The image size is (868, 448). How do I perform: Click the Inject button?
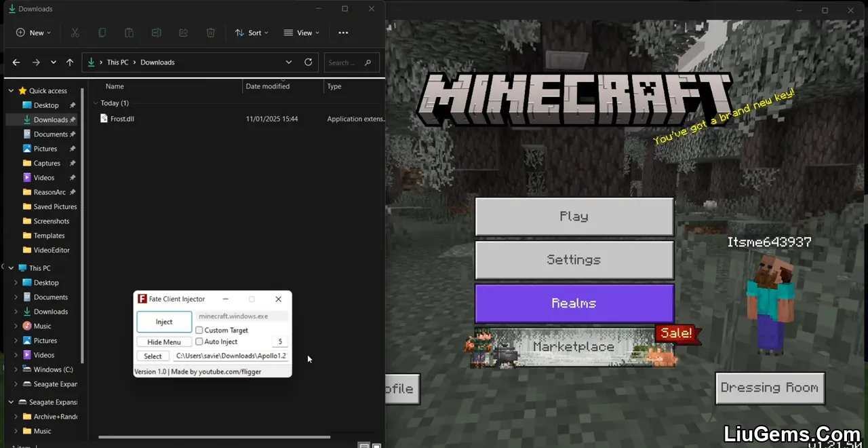point(164,322)
